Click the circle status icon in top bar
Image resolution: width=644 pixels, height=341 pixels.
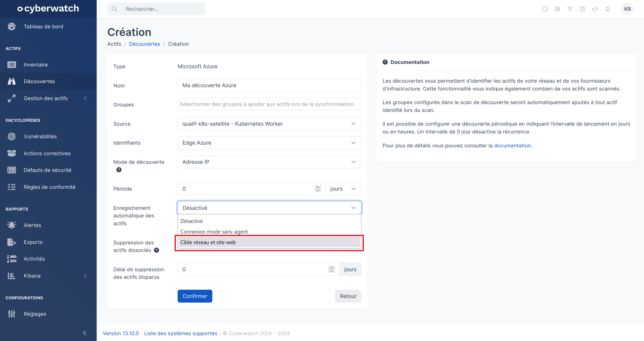(545, 9)
